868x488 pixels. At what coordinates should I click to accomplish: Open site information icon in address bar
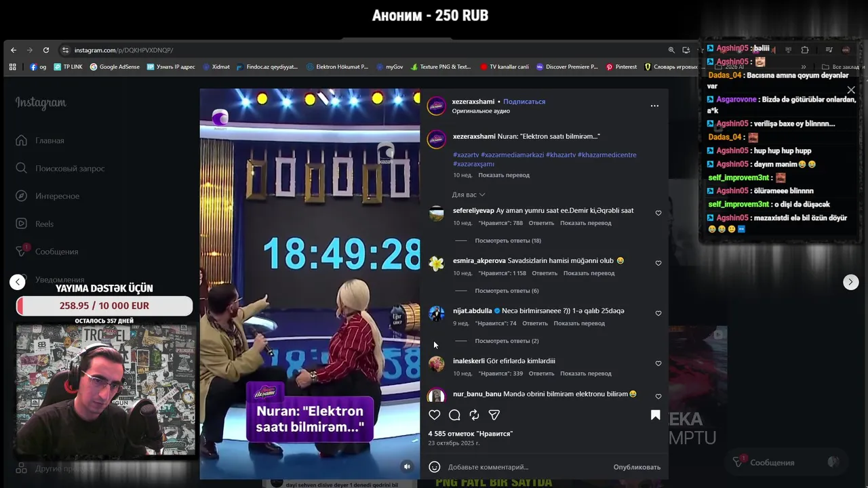click(x=65, y=50)
